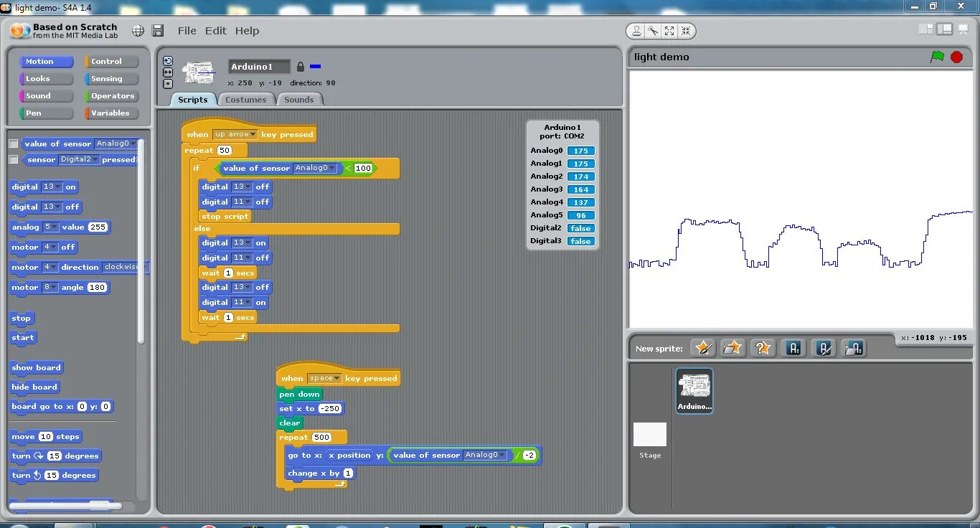Open the 'analog 5 value' pin dropdown
The width and height of the screenshot is (980, 528).
[51, 227]
